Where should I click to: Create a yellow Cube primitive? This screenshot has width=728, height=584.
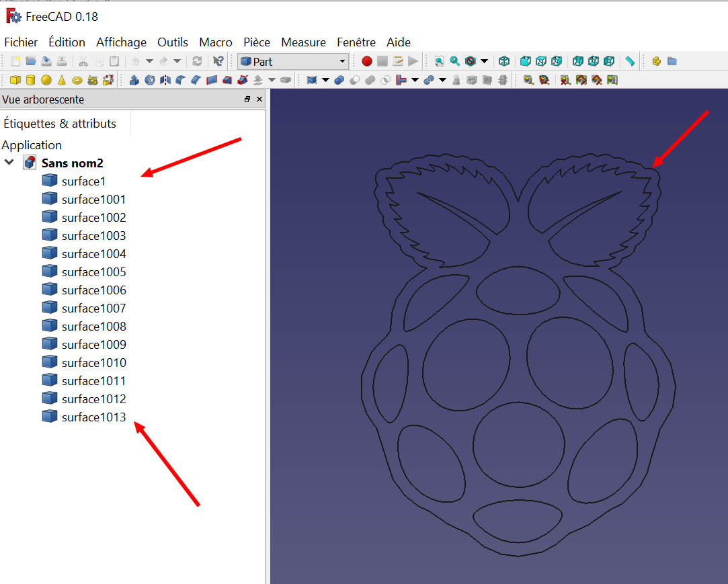[x=15, y=81]
